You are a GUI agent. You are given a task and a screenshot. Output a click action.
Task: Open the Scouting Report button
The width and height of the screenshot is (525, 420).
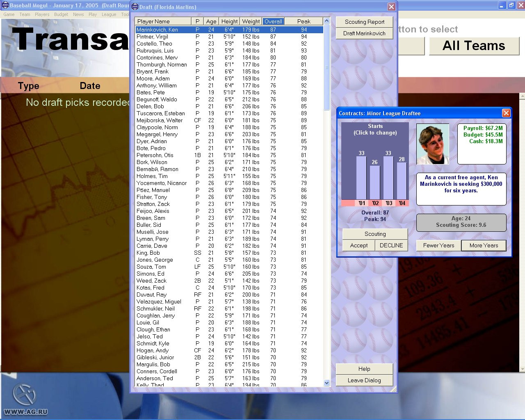364,22
